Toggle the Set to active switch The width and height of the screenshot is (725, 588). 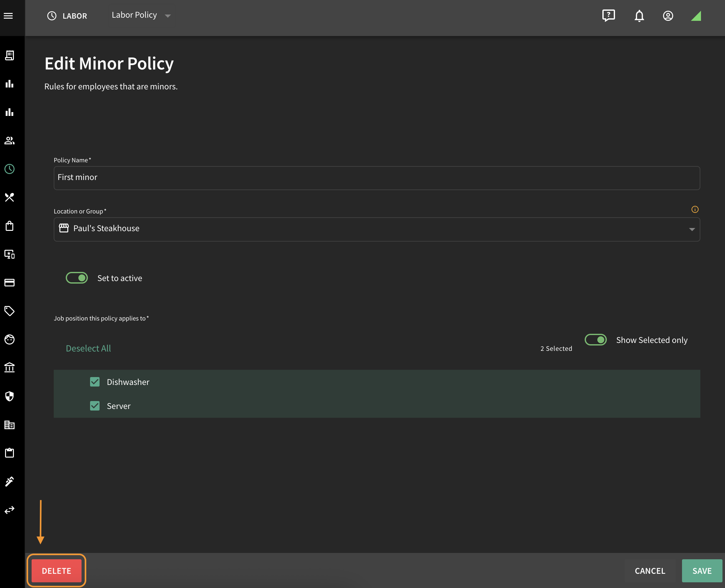tap(76, 278)
